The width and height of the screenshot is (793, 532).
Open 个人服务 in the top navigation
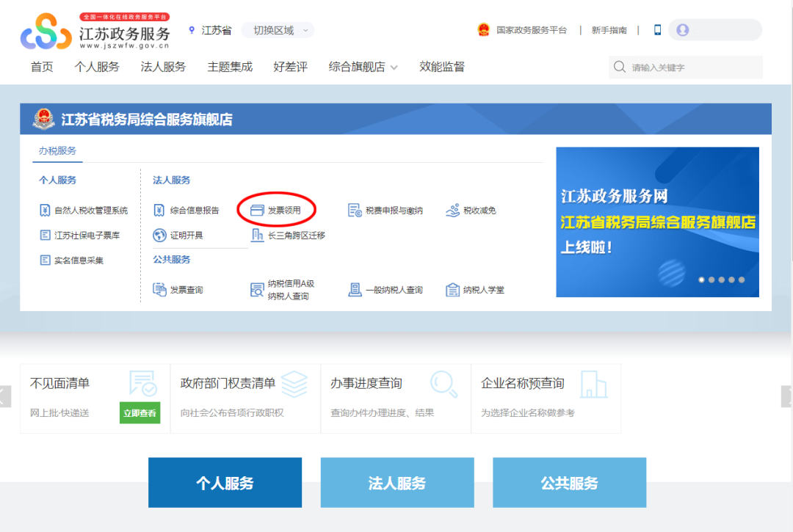(97, 67)
